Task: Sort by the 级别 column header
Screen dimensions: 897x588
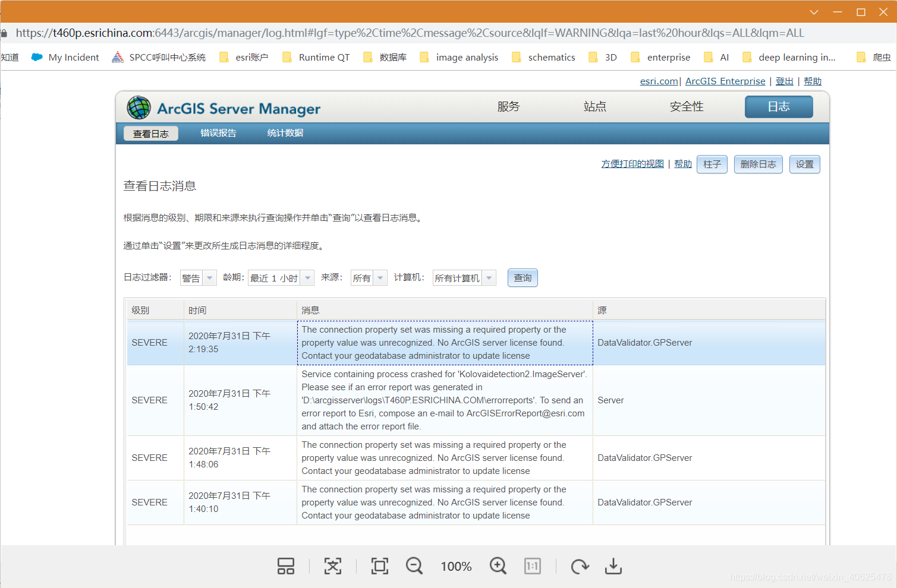Action: (155, 310)
